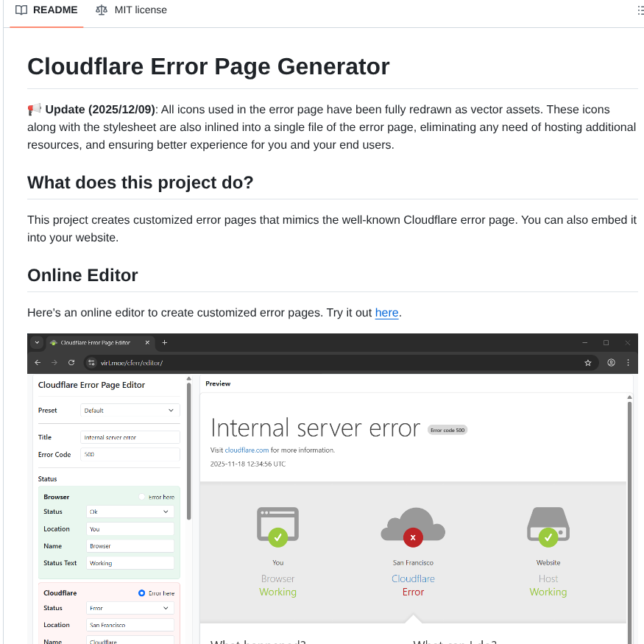Click the bookmark star in the browser address bar
Image resolution: width=644 pixels, height=644 pixels.
[x=587, y=362]
